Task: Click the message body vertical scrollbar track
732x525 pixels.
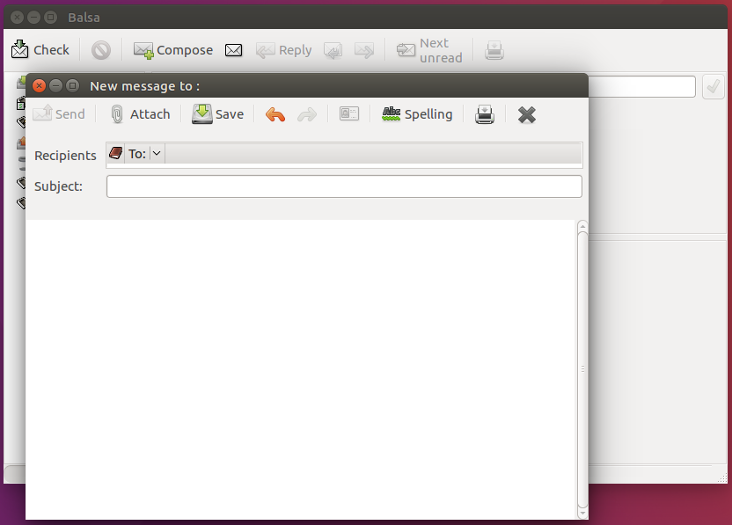Action: [582, 370]
